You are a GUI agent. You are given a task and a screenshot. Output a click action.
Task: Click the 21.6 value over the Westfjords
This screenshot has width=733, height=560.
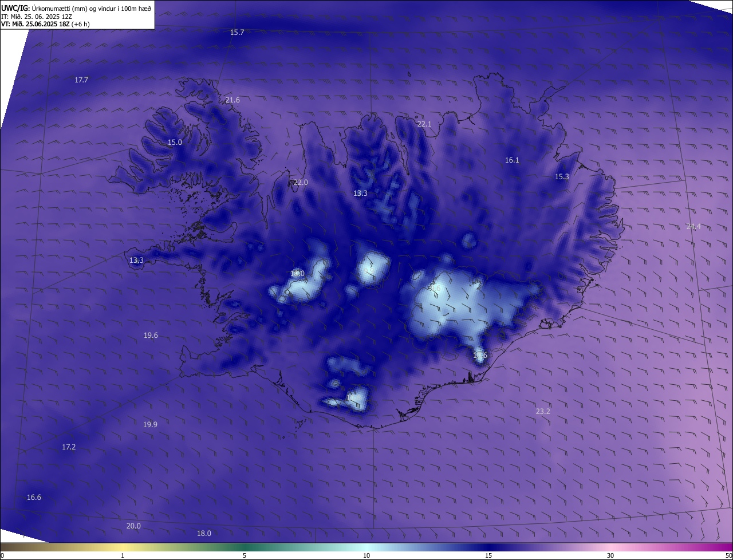(x=232, y=100)
